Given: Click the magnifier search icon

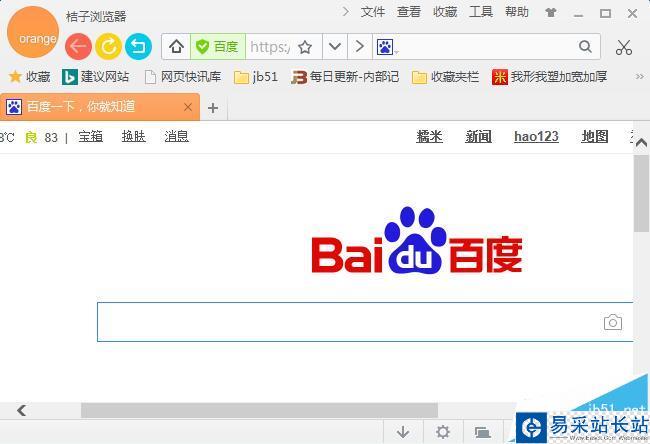Looking at the screenshot, I should tap(585, 46).
